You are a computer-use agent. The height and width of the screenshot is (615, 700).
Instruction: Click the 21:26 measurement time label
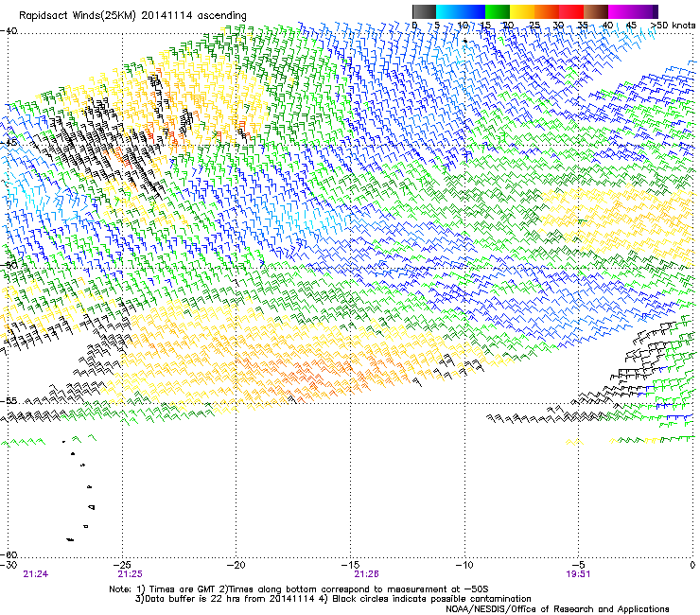[x=366, y=574]
